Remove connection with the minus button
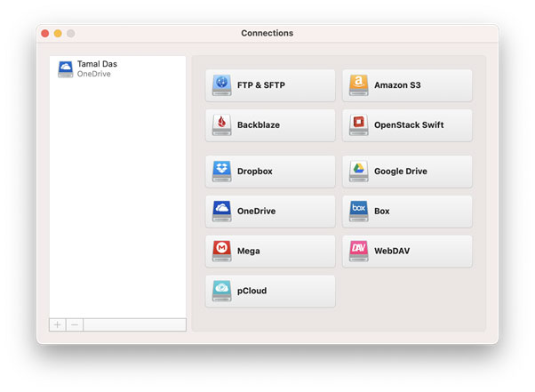The height and width of the screenshot is (392, 535). (75, 324)
